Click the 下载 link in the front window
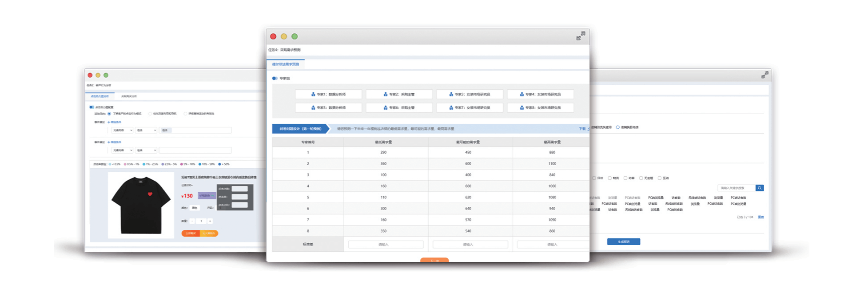The width and height of the screenshot is (868, 281). coord(582,129)
